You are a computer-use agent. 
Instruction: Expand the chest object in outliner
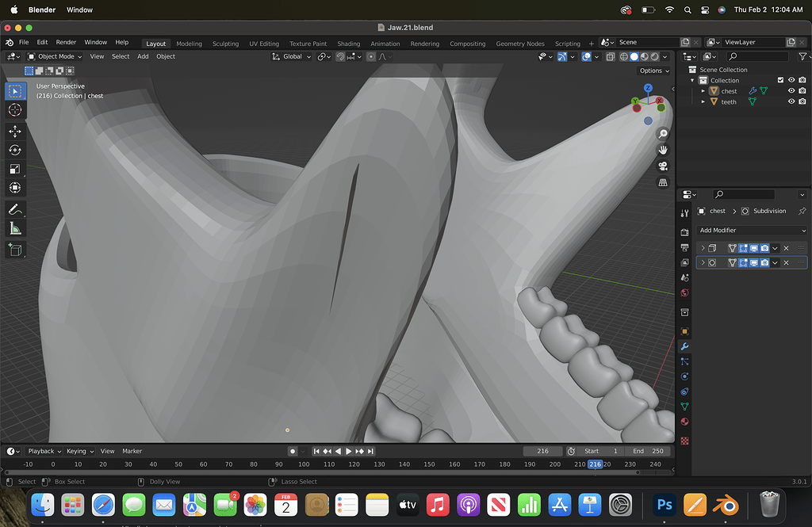coord(703,91)
